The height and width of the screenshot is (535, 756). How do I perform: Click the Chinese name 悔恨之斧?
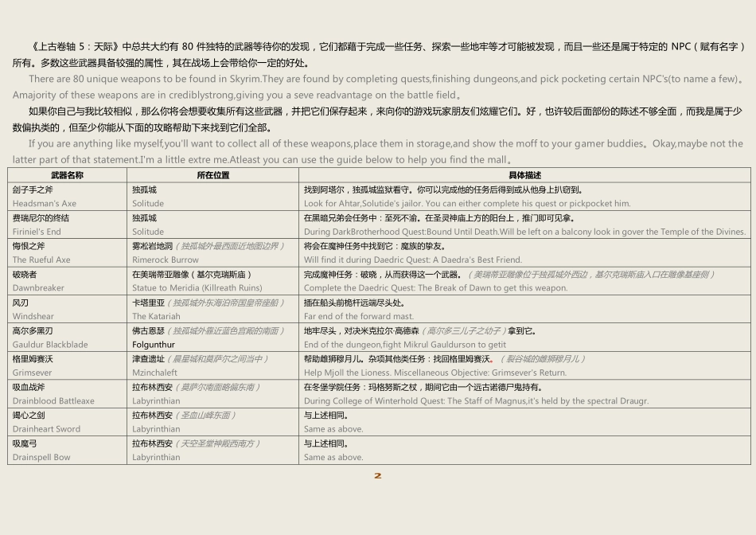(x=29, y=246)
